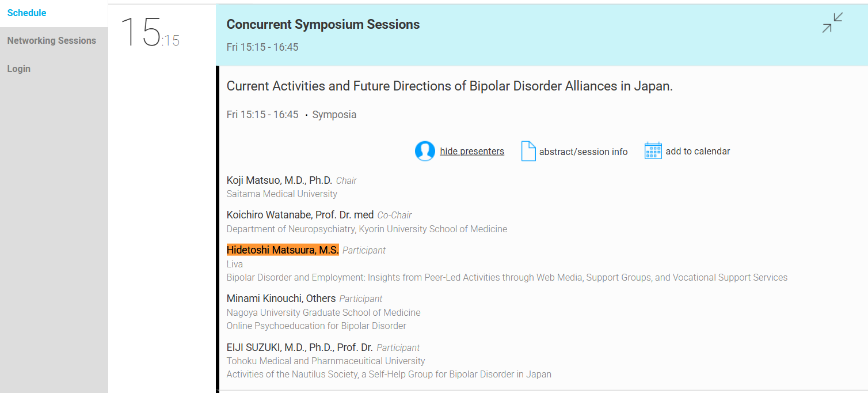The height and width of the screenshot is (393, 868).
Task: Select chair Koji Matsuo, M.D., Ph.D.
Action: point(279,180)
